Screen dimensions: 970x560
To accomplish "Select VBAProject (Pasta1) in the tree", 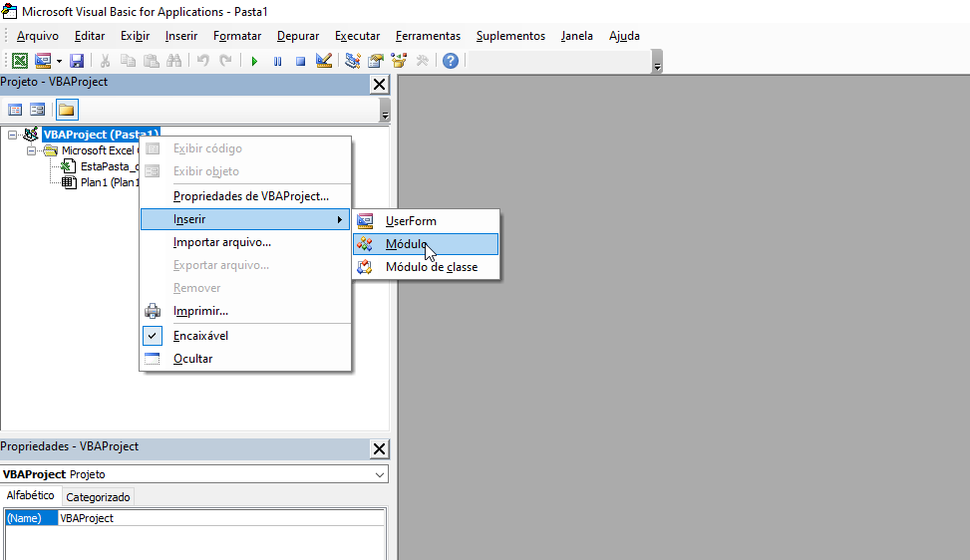I will [101, 135].
